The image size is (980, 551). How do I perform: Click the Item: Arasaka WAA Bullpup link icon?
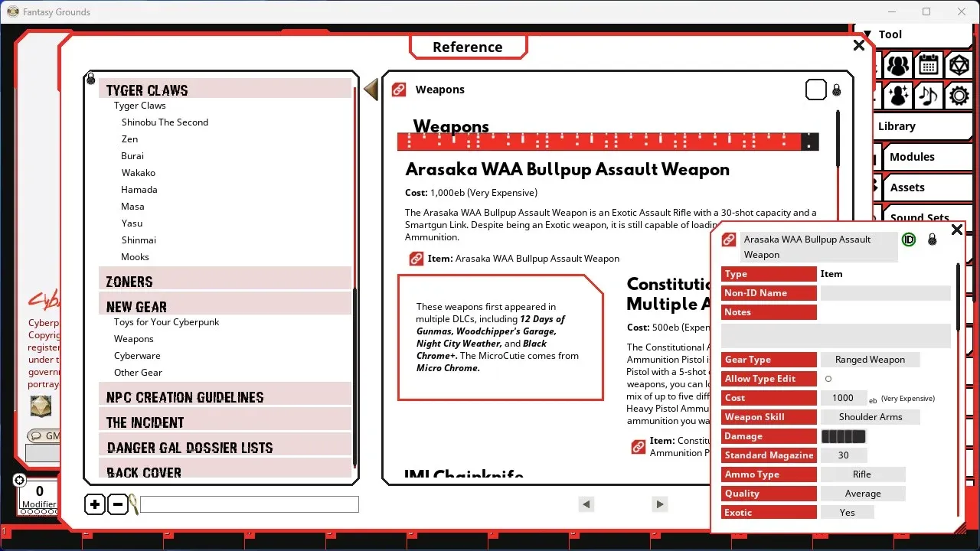[416, 259]
